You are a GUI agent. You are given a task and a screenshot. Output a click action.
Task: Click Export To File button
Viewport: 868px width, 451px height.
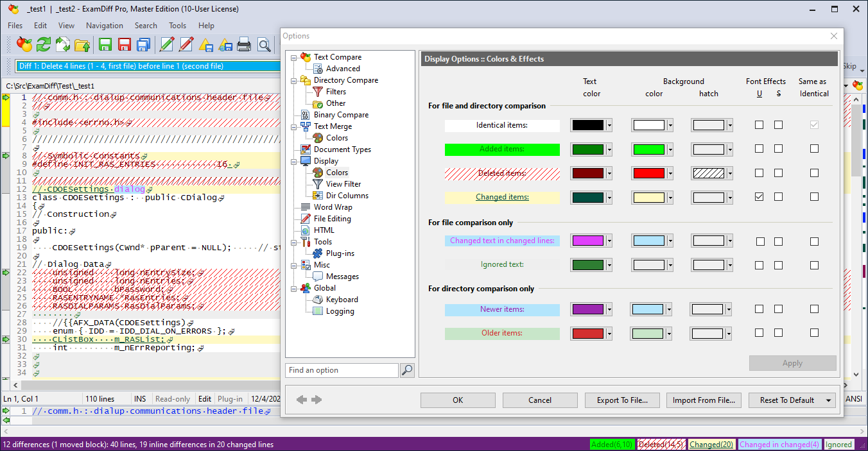(622, 400)
